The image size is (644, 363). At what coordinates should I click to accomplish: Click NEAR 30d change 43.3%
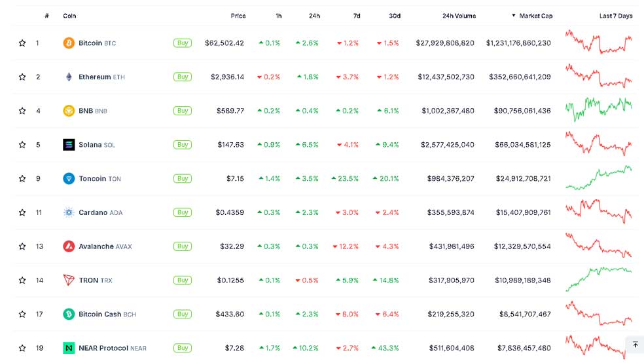point(385,348)
